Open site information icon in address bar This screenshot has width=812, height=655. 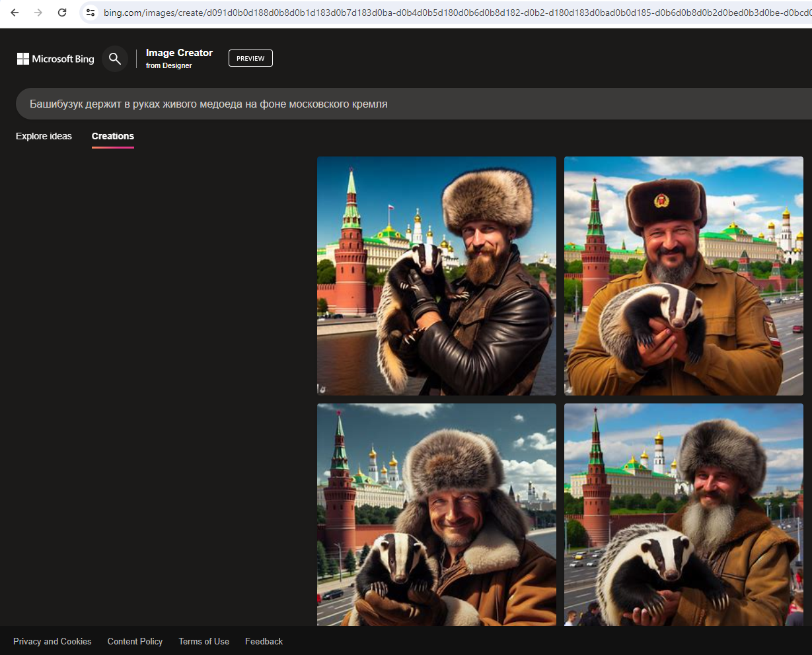point(91,13)
